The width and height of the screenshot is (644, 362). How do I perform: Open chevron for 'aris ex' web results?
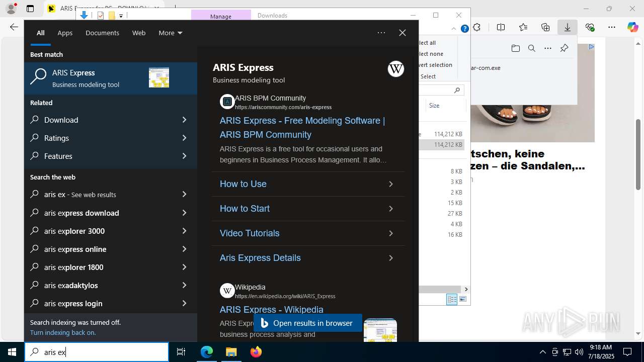(184, 194)
